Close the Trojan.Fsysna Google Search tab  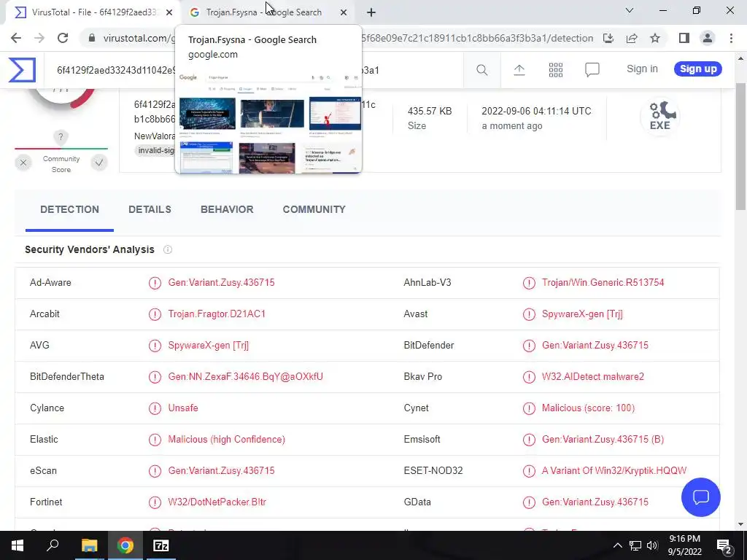click(344, 12)
